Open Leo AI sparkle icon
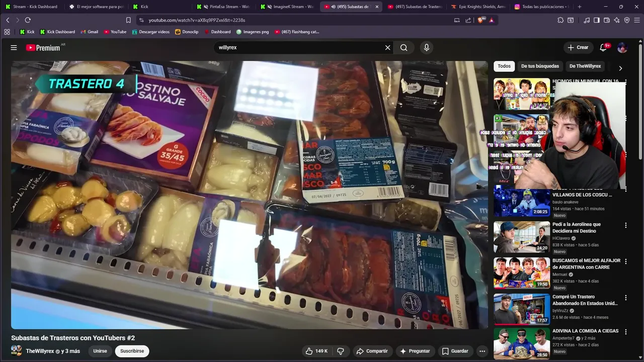This screenshot has height=362, width=644. coord(617,20)
